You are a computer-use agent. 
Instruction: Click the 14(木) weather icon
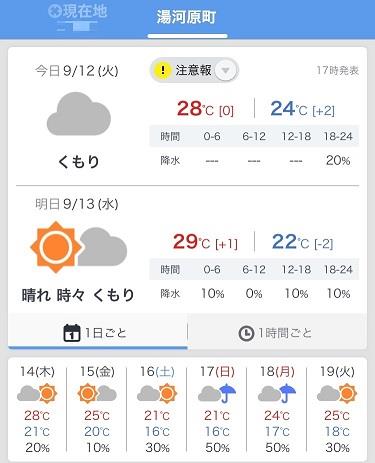pyautogui.click(x=37, y=393)
